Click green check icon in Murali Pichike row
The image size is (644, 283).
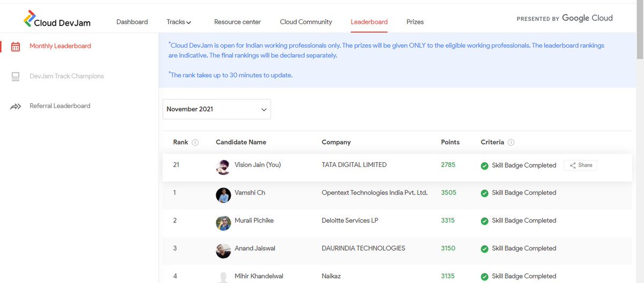[x=485, y=221]
